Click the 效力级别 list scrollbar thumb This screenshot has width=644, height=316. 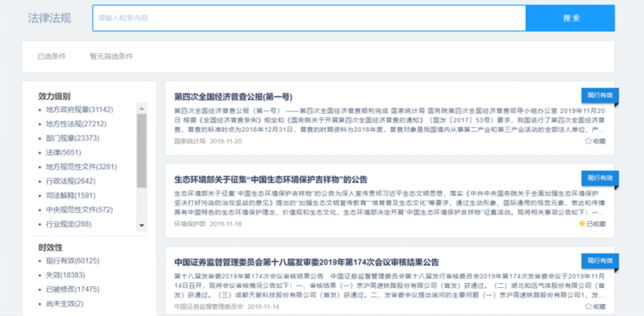point(142,151)
